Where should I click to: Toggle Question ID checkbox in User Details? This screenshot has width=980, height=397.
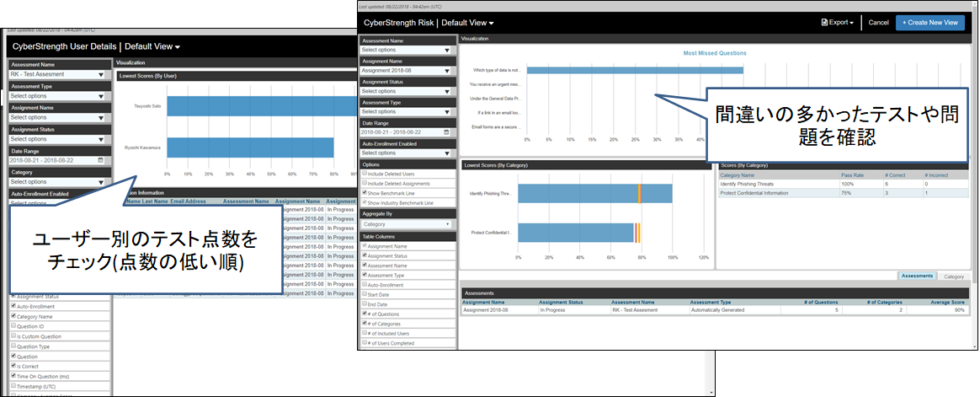pos(13,326)
